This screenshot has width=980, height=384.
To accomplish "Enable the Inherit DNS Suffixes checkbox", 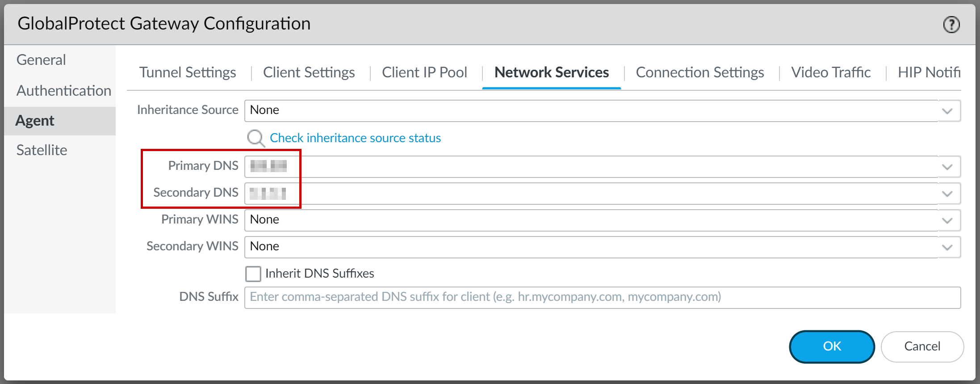I will point(253,274).
